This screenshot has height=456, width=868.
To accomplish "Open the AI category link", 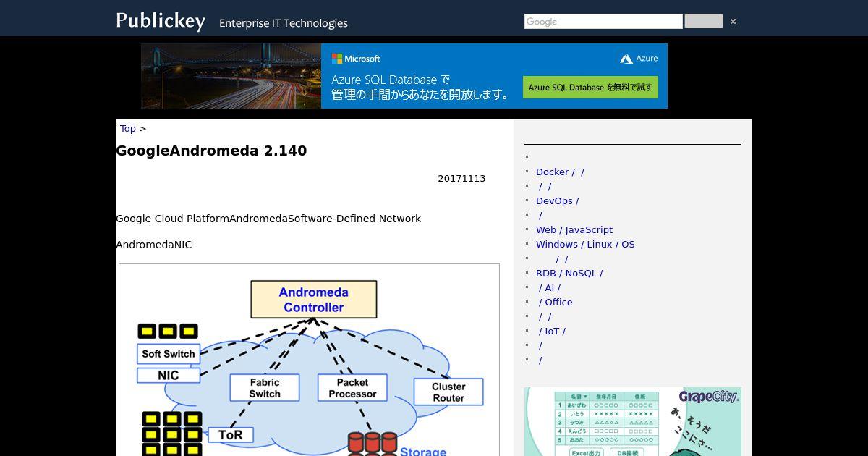I will tap(549, 287).
